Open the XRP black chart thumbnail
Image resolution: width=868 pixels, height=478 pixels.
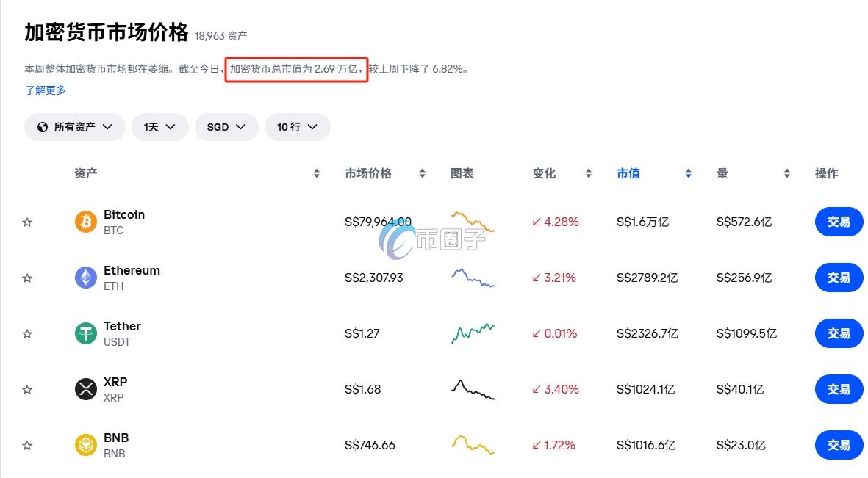pos(473,389)
